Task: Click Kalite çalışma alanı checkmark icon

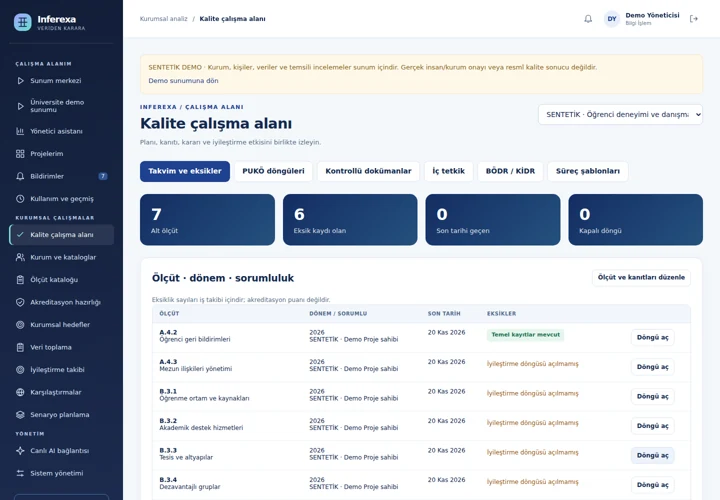Action: [20, 235]
